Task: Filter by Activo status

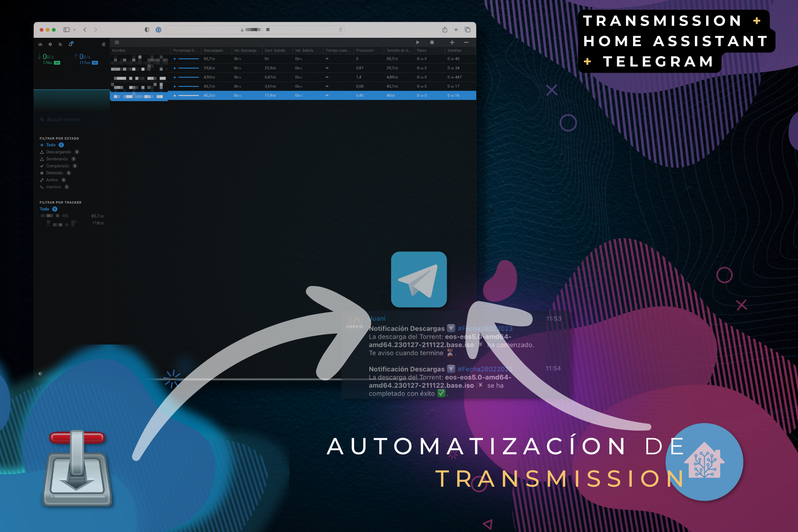Action: [x=53, y=180]
